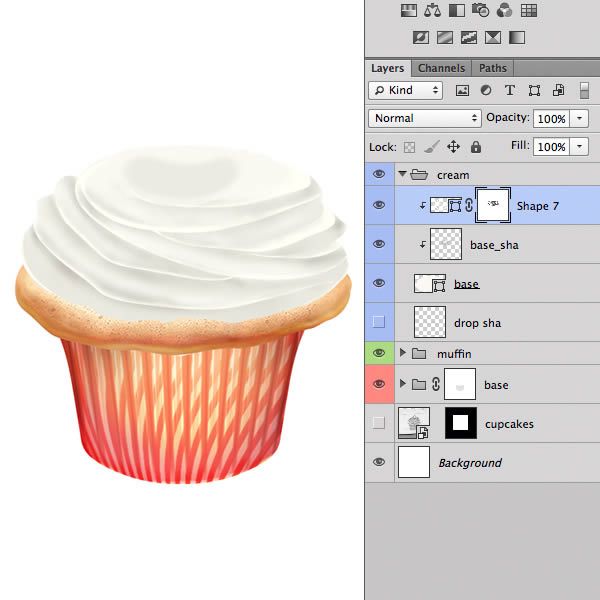The image size is (600, 600).
Task: Add a Photo Filter adjustment (camera icon)
Action: tap(480, 10)
